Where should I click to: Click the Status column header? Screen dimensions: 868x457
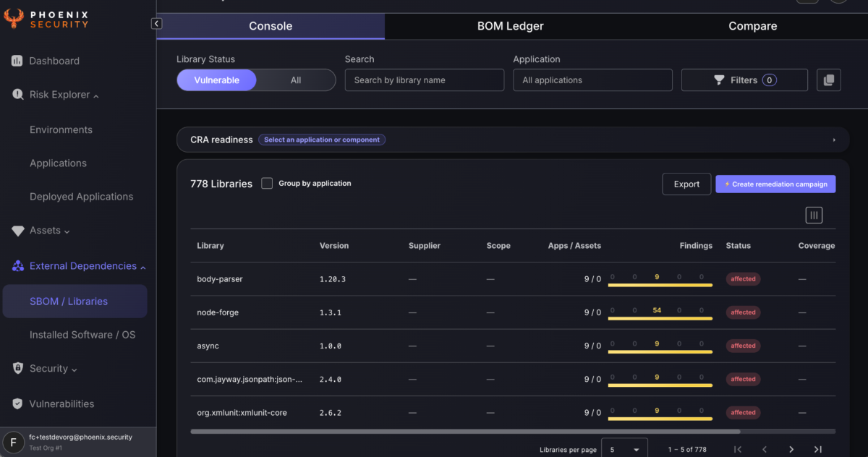click(739, 246)
